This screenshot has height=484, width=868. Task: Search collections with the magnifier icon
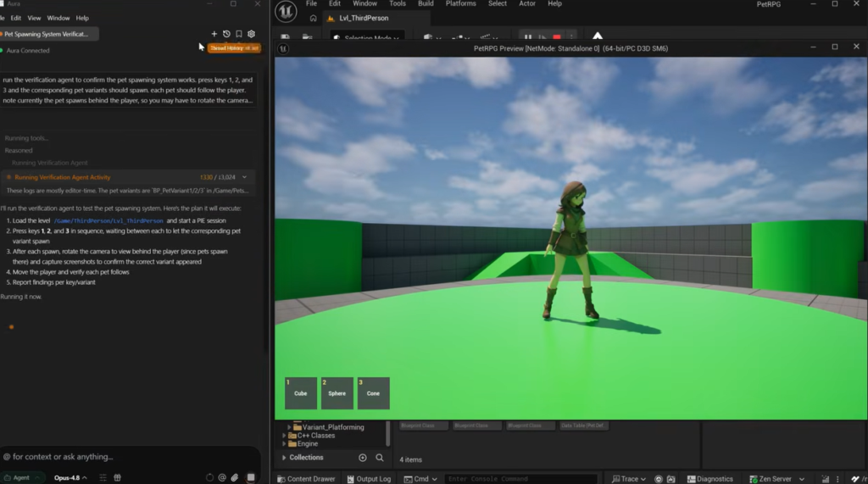coord(380,458)
